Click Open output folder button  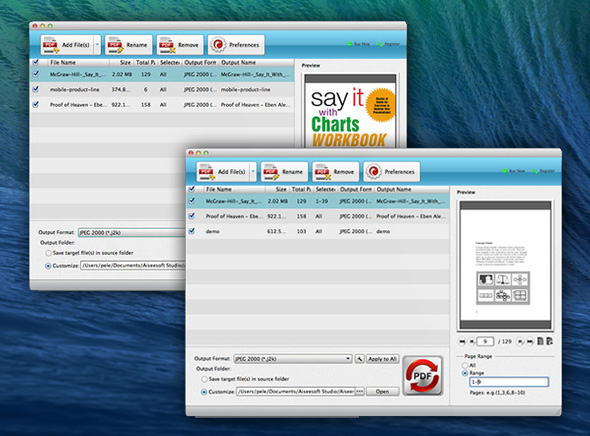pos(382,392)
